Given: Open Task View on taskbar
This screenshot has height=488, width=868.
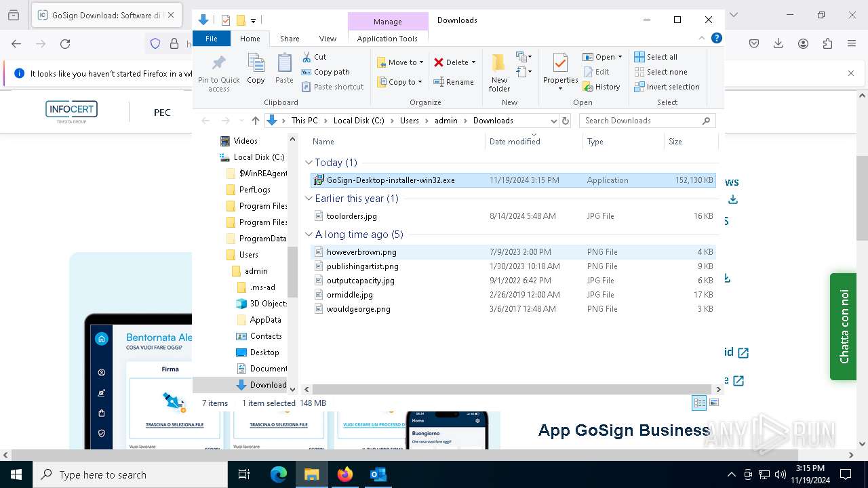Looking at the screenshot, I should coord(244,474).
